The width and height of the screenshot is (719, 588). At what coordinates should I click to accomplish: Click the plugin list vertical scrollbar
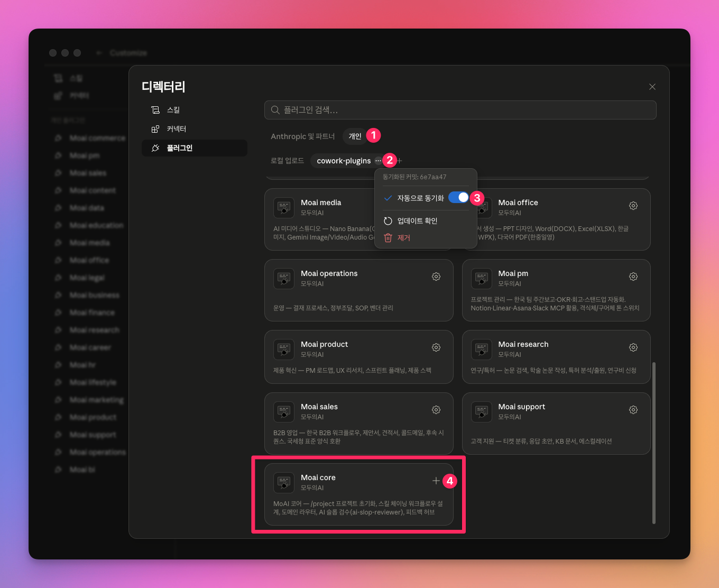click(x=654, y=443)
